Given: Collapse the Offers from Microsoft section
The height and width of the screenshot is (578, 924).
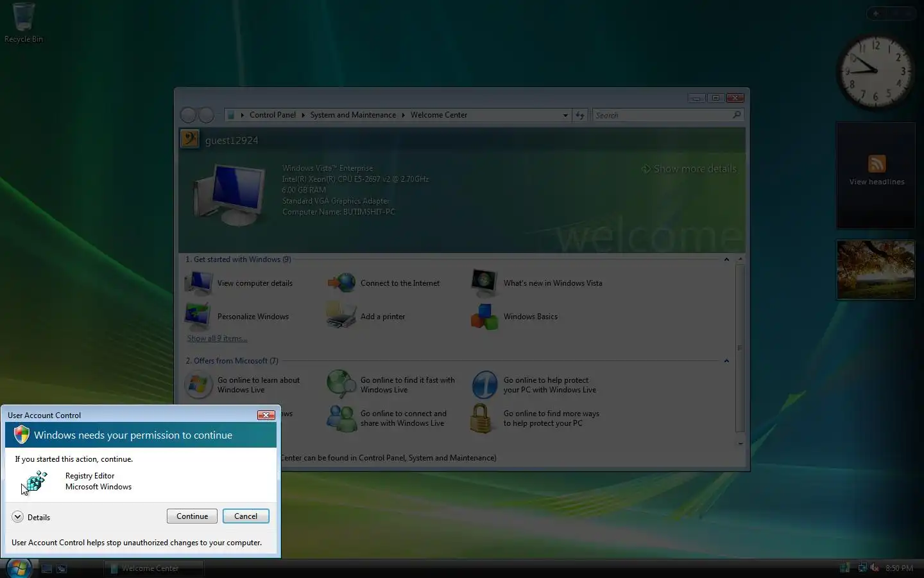Looking at the screenshot, I should (726, 361).
